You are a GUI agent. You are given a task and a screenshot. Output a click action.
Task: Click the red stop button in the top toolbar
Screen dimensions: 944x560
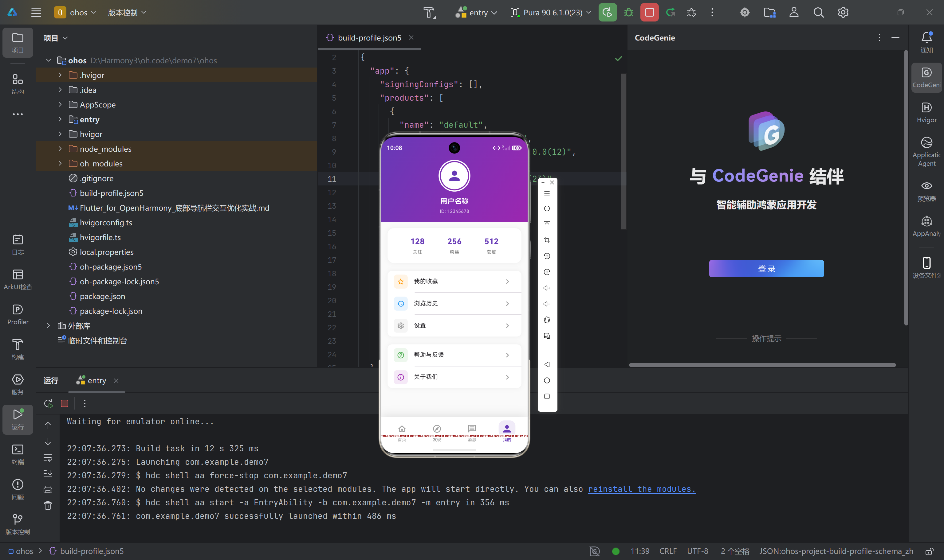point(649,13)
